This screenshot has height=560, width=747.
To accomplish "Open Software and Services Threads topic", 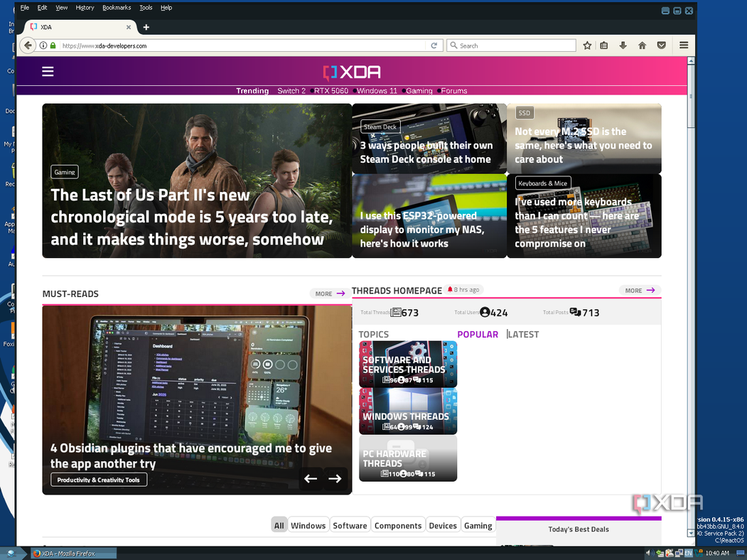I will 408,364.
